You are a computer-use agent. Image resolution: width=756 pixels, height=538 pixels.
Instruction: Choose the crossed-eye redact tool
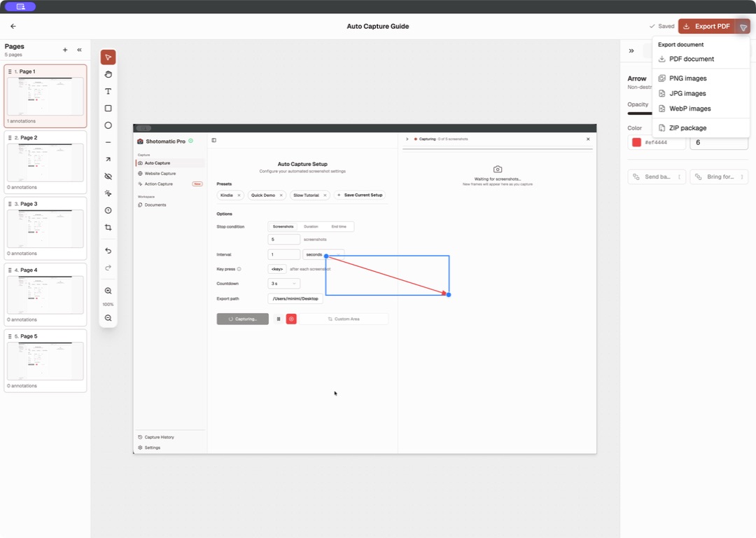click(x=108, y=176)
